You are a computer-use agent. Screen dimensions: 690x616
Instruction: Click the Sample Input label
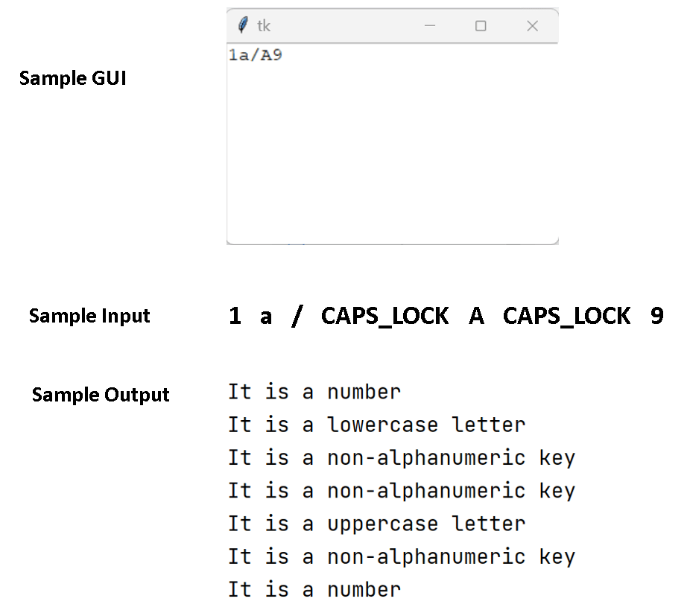(x=89, y=316)
